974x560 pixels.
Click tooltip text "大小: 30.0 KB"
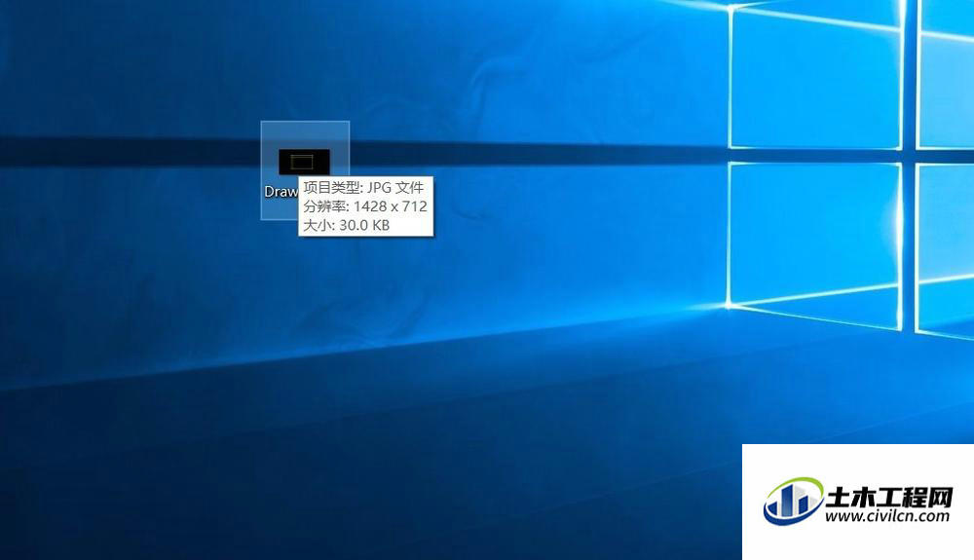[x=346, y=225]
